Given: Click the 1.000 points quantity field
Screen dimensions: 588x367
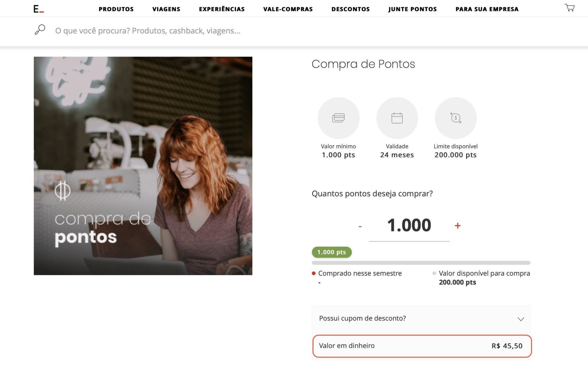Looking at the screenshot, I should point(409,226).
